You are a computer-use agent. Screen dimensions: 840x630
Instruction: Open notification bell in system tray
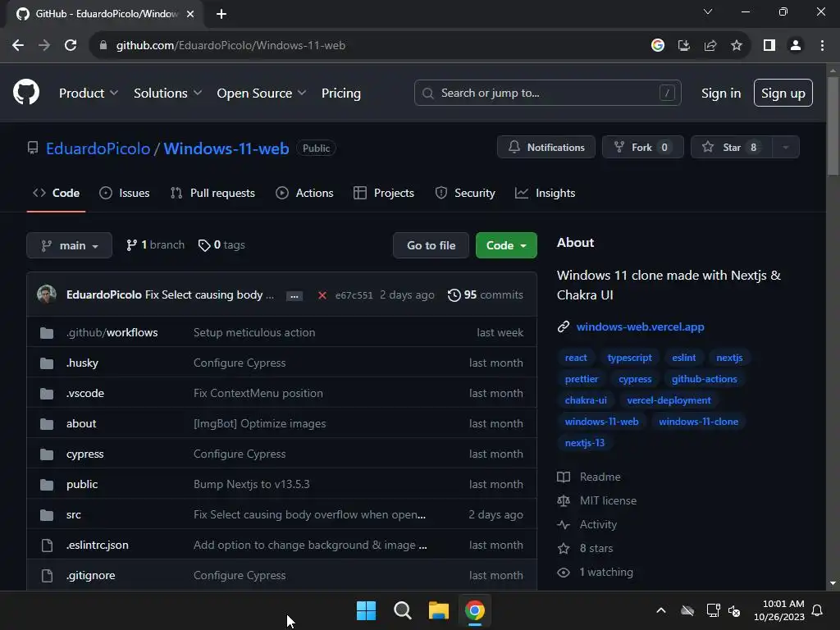[x=817, y=610]
